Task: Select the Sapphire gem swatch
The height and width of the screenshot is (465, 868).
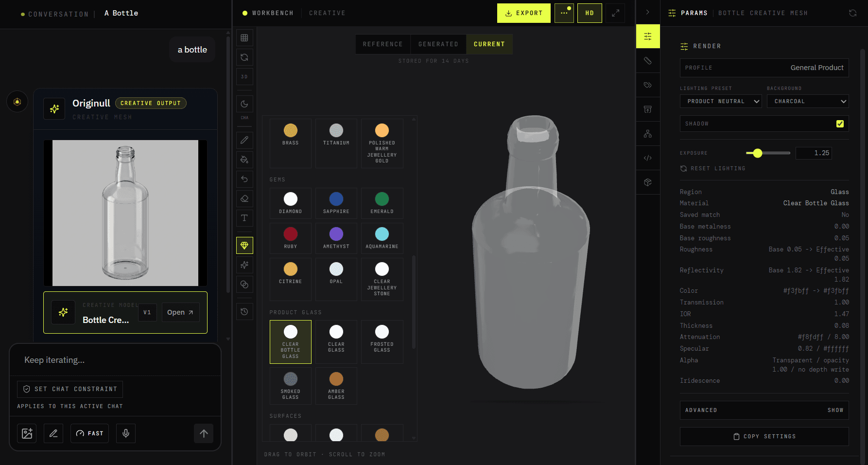Action: point(336,203)
